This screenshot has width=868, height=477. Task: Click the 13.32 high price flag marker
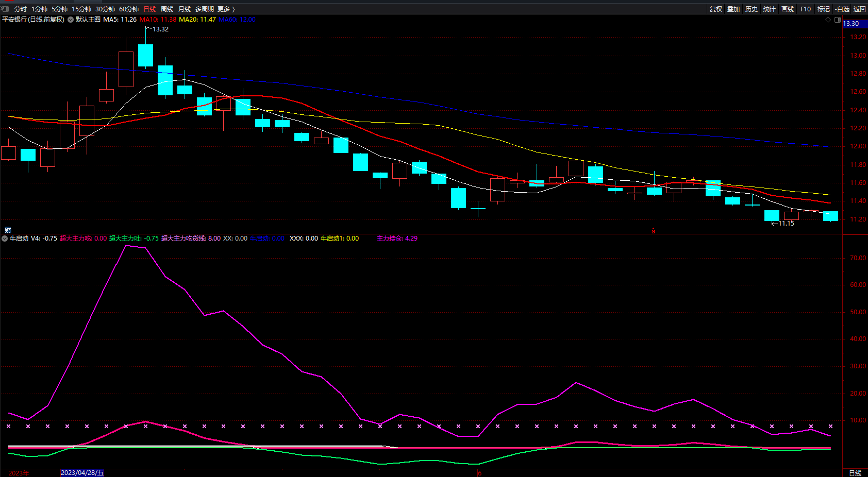(x=160, y=29)
